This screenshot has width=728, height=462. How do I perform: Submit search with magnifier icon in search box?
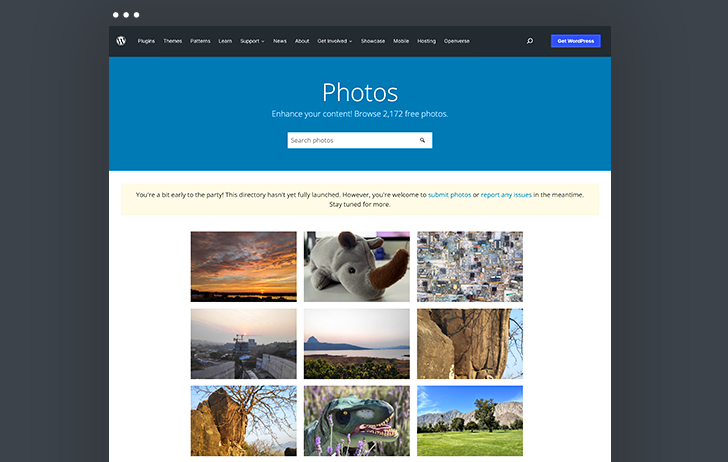coord(422,140)
